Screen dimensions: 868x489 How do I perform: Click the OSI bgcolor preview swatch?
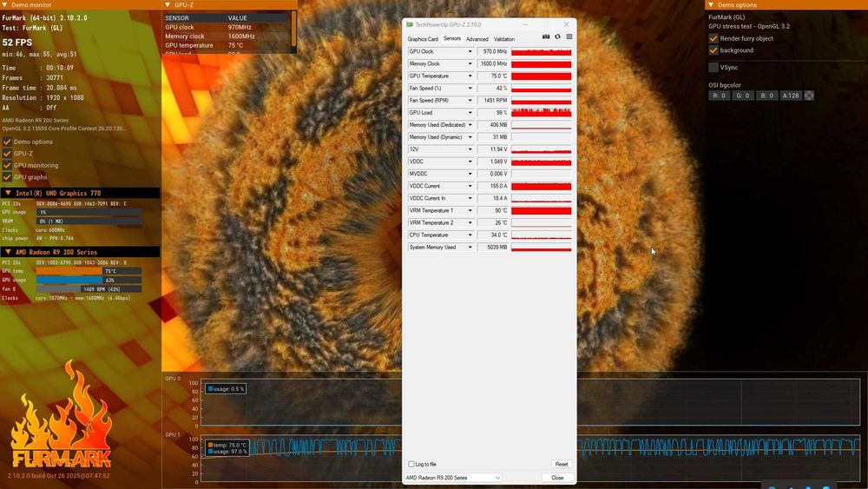(809, 96)
